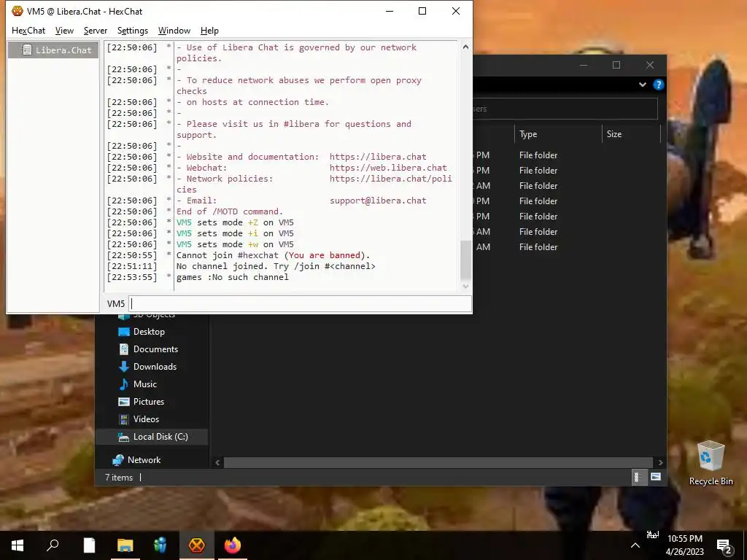Open File Explorer help question icon
747x560 pixels.
(x=659, y=85)
